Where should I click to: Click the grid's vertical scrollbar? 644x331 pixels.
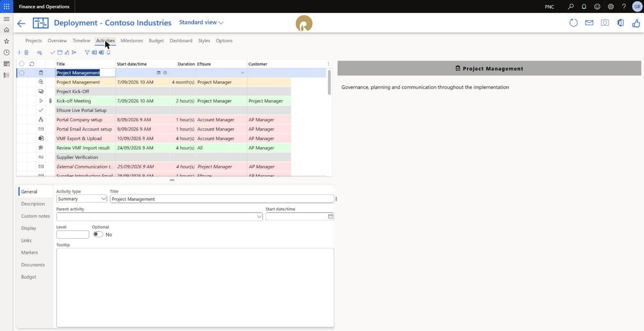[330, 82]
